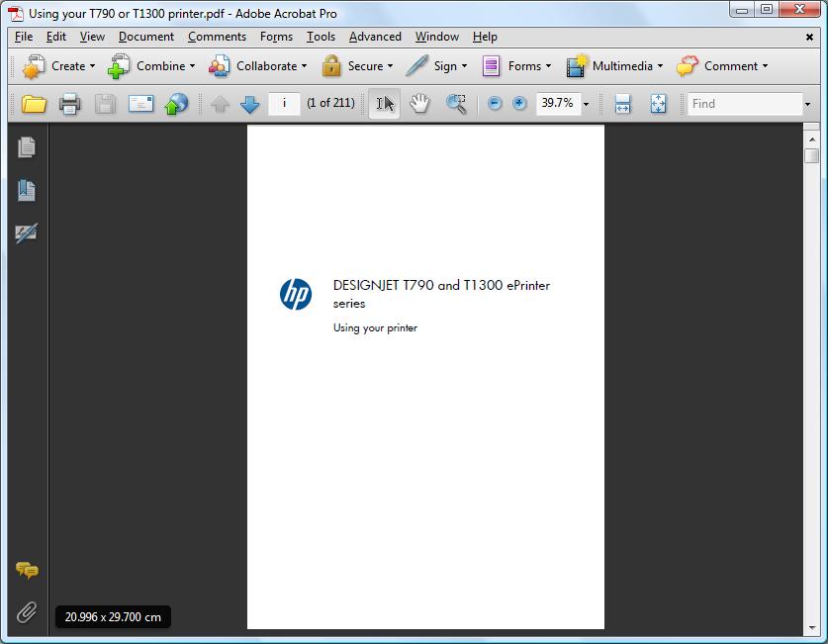Click the Sign pen icon
This screenshot has height=644, width=828.
tap(416, 66)
